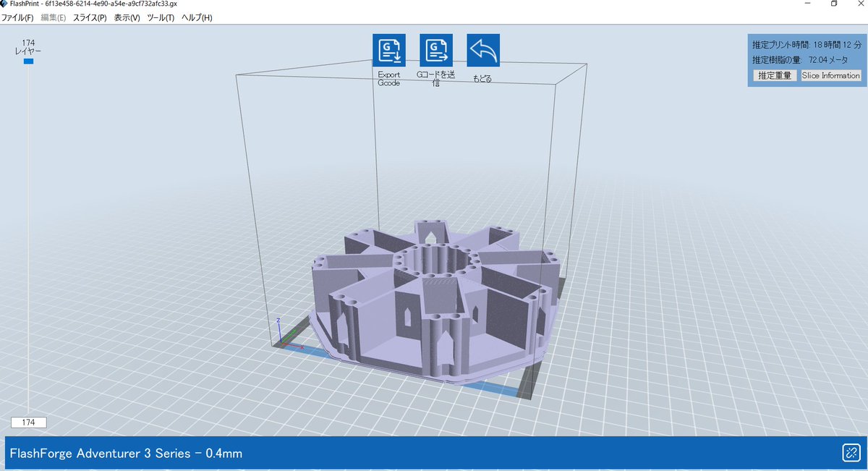
Task: Click the layer number input showing 174
Action: [27, 422]
